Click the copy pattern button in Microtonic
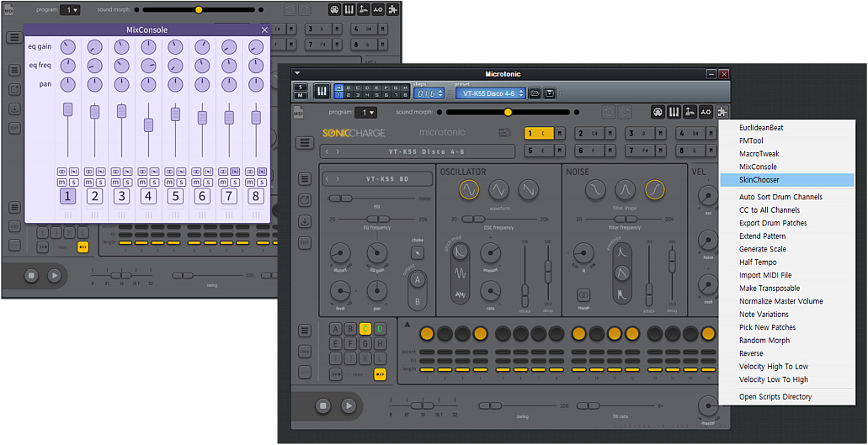The height and width of the screenshot is (445, 868). (x=305, y=351)
